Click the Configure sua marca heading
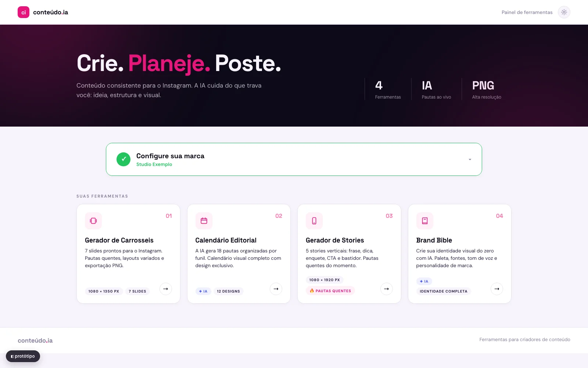Viewport: 588px width, 368px height. pos(170,156)
